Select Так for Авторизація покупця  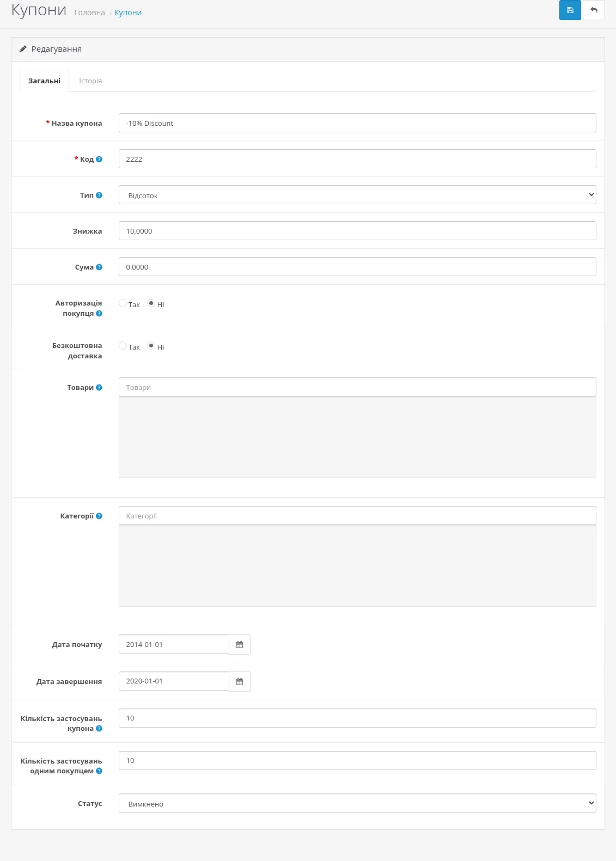click(123, 303)
